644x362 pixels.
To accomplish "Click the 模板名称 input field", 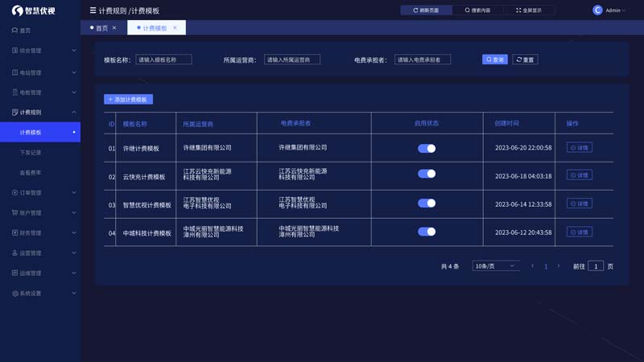I will coord(163,60).
